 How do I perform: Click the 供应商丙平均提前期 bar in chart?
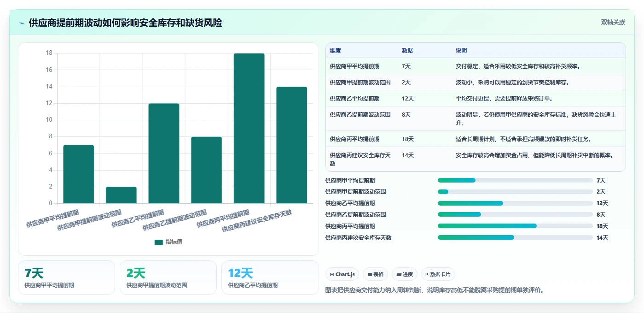(x=249, y=129)
